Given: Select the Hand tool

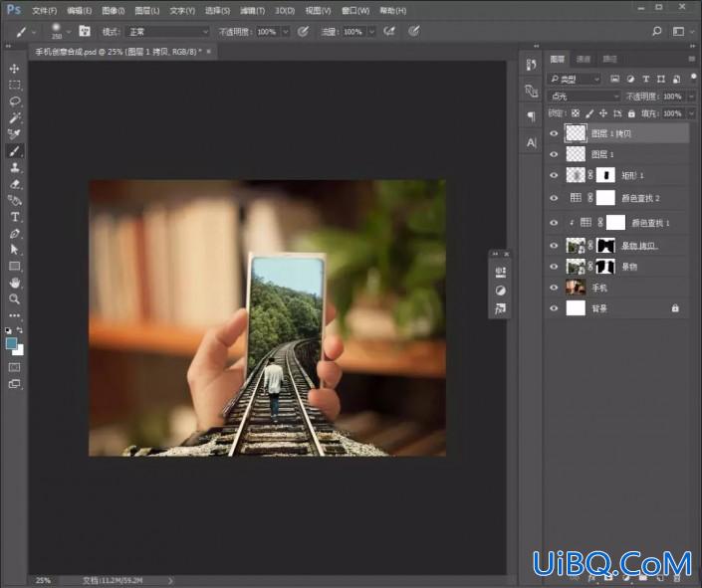Looking at the screenshot, I should 14,283.
